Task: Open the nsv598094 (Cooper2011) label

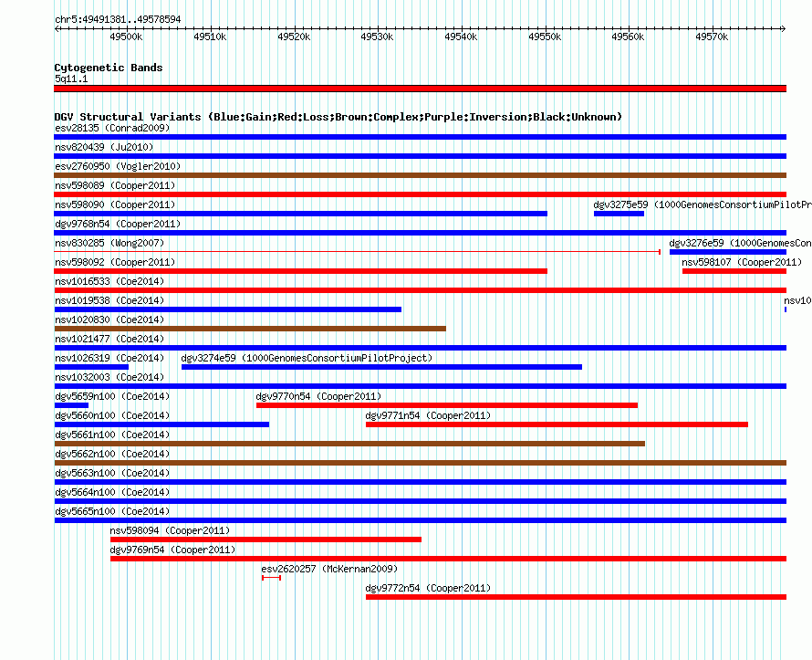Action: pos(170,530)
